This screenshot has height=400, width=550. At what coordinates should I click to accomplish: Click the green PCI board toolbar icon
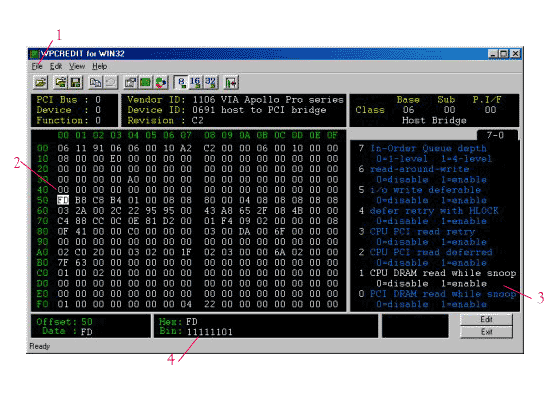click(x=145, y=83)
